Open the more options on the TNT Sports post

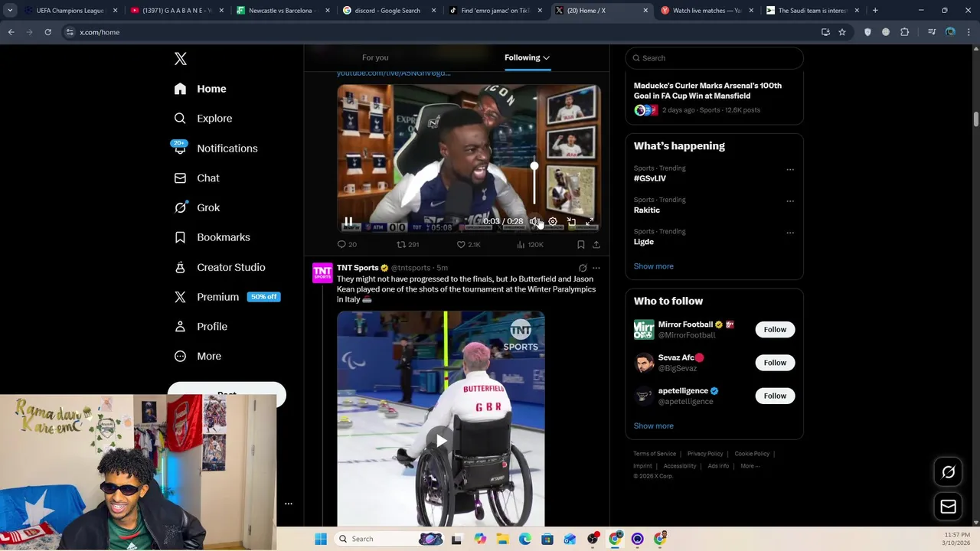[x=596, y=269]
